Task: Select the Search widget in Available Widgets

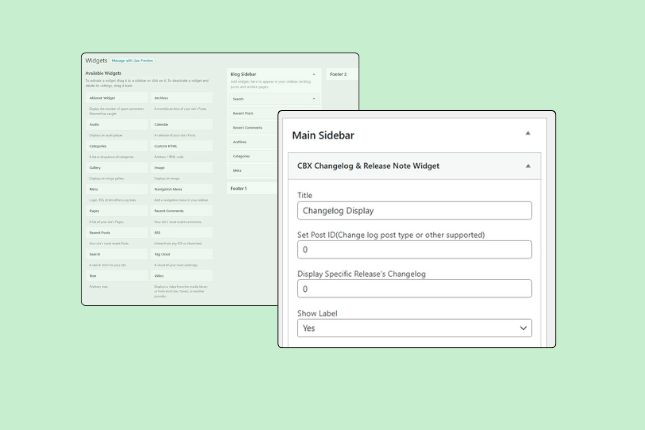Action: click(x=117, y=254)
